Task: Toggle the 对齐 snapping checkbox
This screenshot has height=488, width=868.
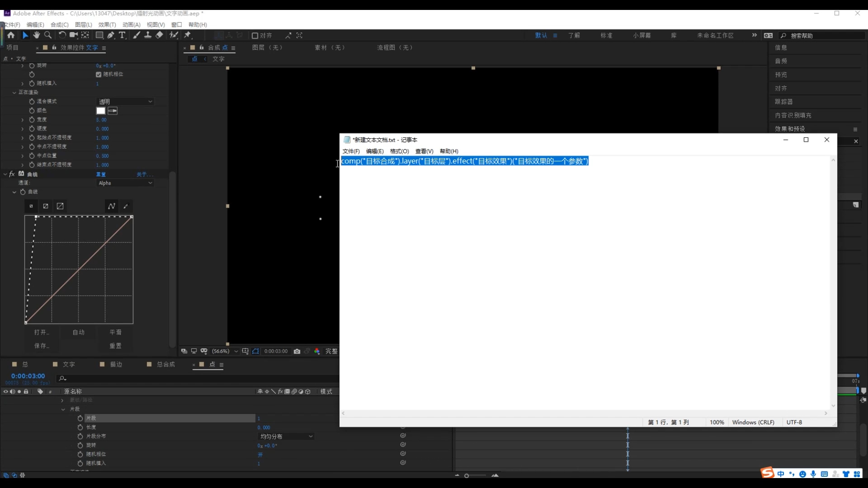Action: 255,36
